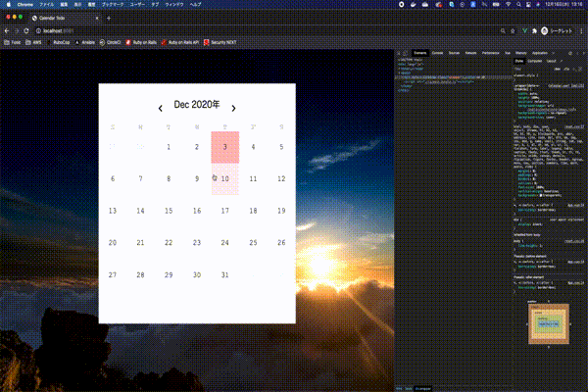Select December 16 in calendar
This screenshot has height=392, width=588.
click(x=197, y=211)
